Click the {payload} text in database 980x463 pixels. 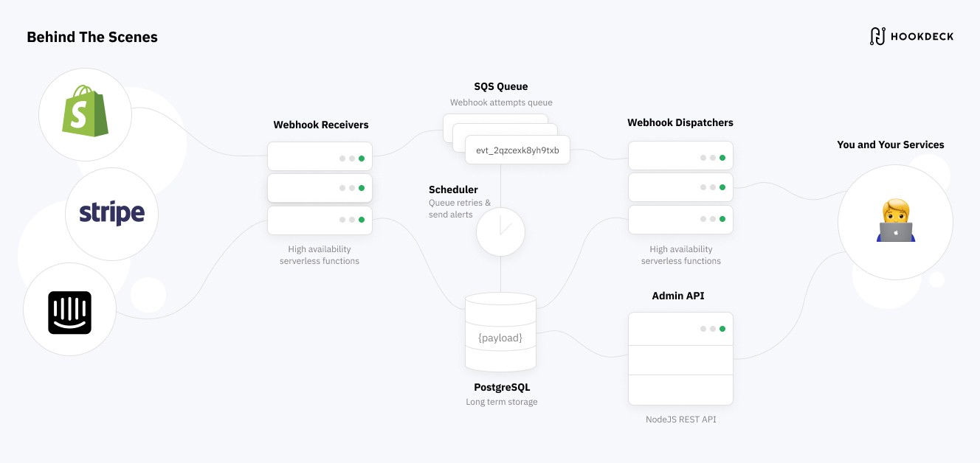(500, 338)
